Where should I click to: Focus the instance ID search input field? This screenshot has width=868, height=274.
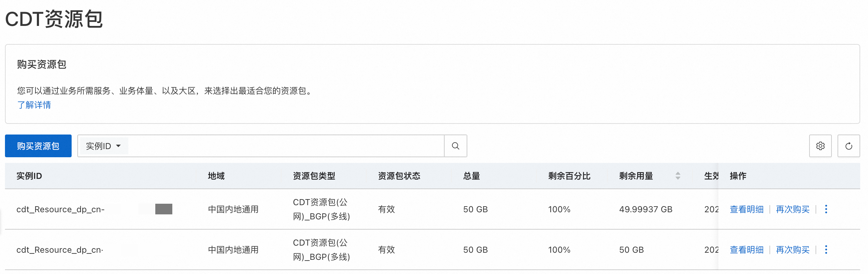tap(286, 146)
